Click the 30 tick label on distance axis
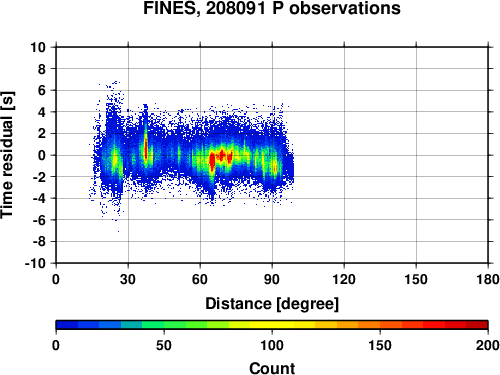500x375 pixels. pos(128,279)
